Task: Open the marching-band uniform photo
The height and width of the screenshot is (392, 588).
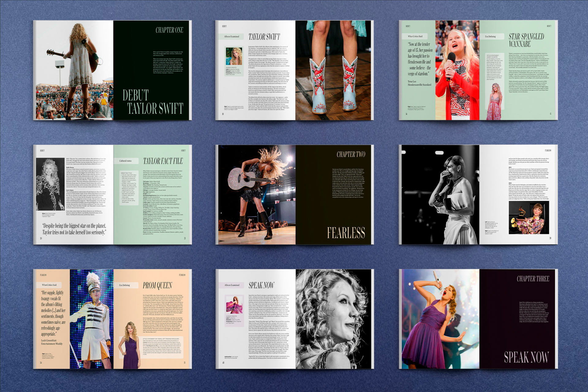Action: tap(92, 319)
